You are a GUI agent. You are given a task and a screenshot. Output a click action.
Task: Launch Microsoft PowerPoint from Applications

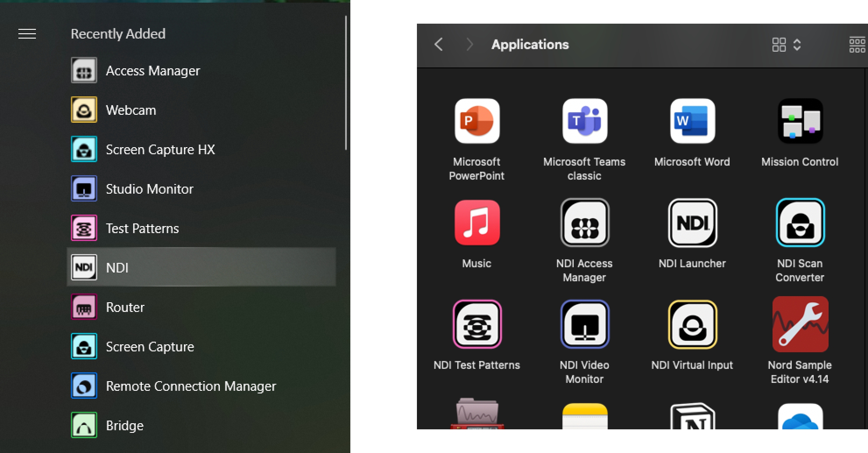[x=476, y=121]
